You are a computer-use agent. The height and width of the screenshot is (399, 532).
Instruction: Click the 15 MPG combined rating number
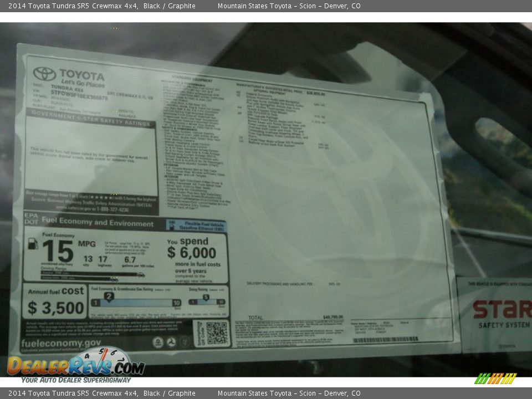(58, 252)
